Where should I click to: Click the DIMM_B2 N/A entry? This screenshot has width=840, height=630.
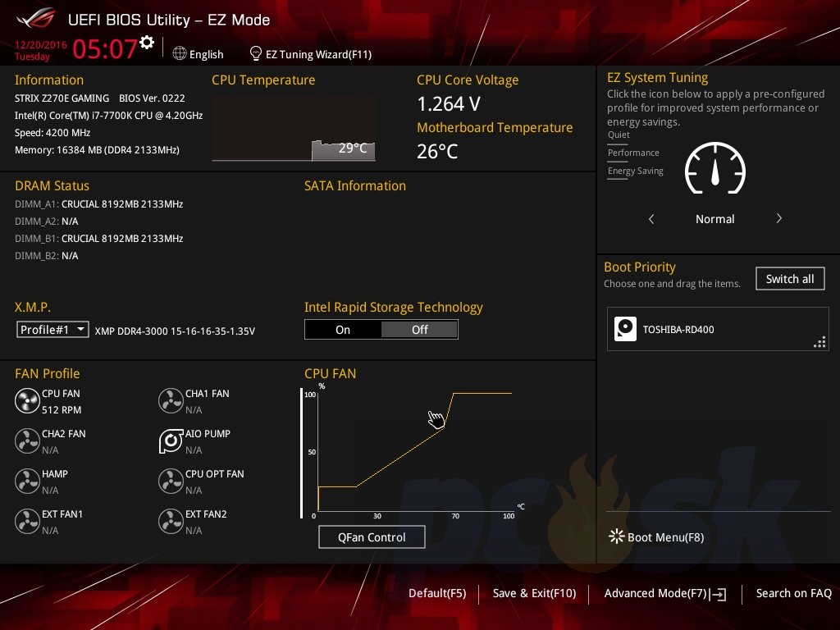(x=47, y=256)
